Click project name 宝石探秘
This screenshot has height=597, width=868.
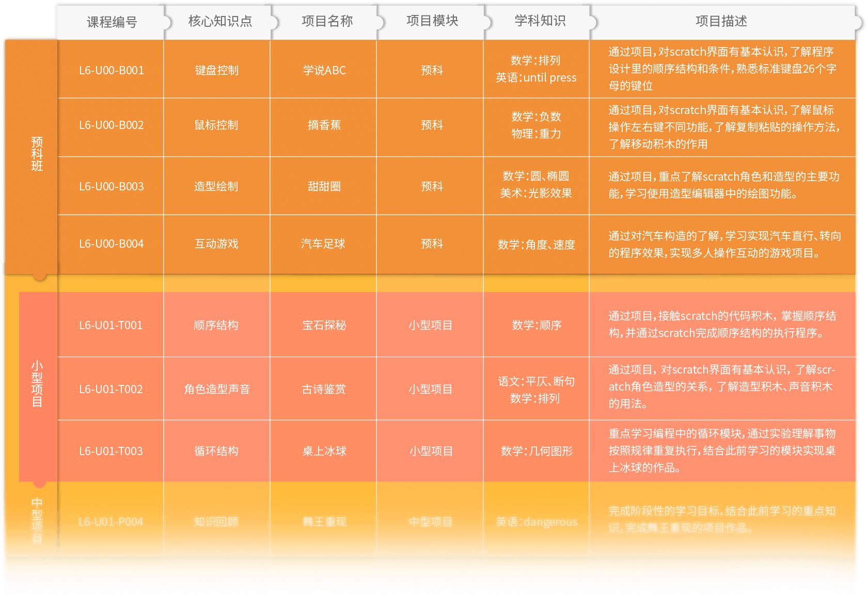tap(324, 325)
